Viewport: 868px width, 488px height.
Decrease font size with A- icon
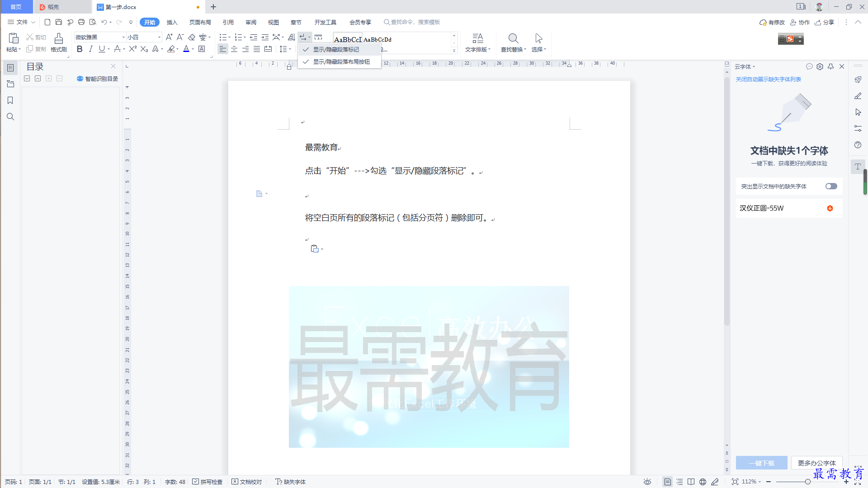[x=180, y=37]
